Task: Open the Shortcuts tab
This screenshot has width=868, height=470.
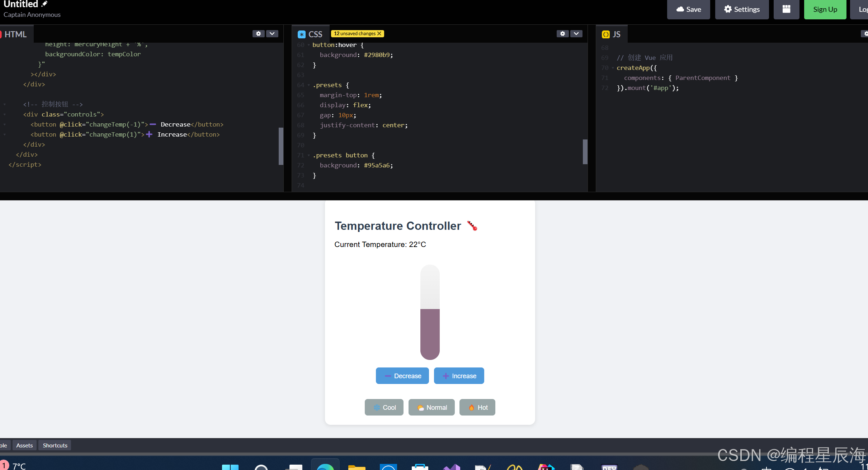Action: pos(55,445)
